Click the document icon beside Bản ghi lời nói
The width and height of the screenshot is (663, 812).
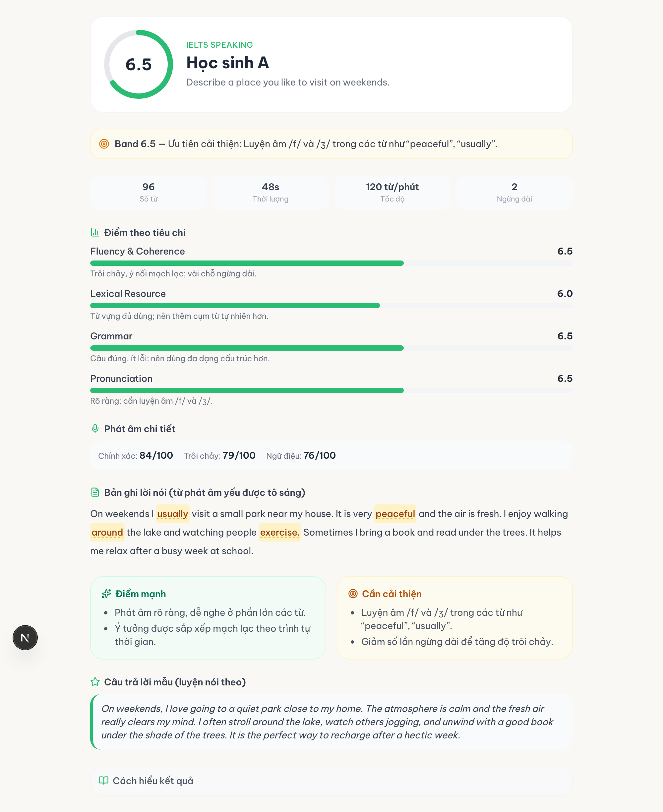[x=95, y=492]
